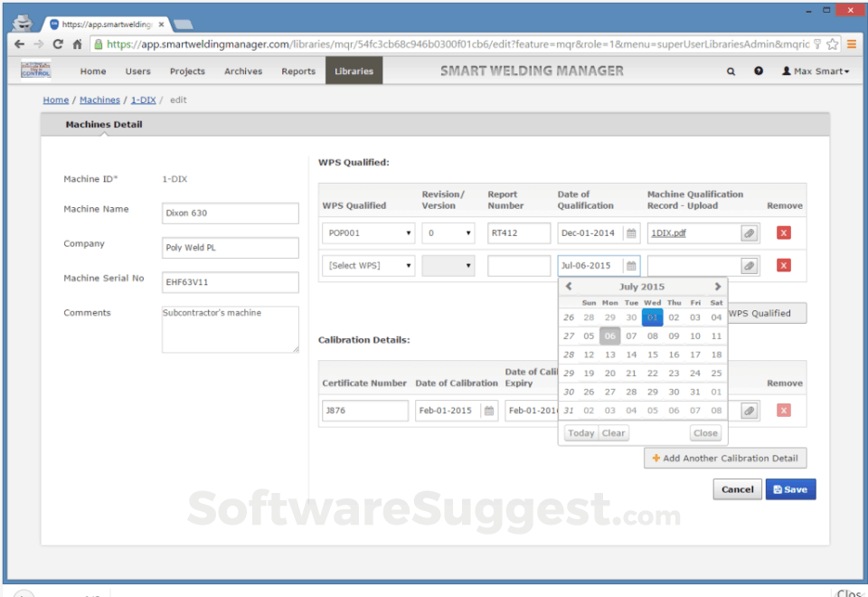The width and height of the screenshot is (868, 597).
Task: Open the Projects menu item
Action: pos(187,71)
